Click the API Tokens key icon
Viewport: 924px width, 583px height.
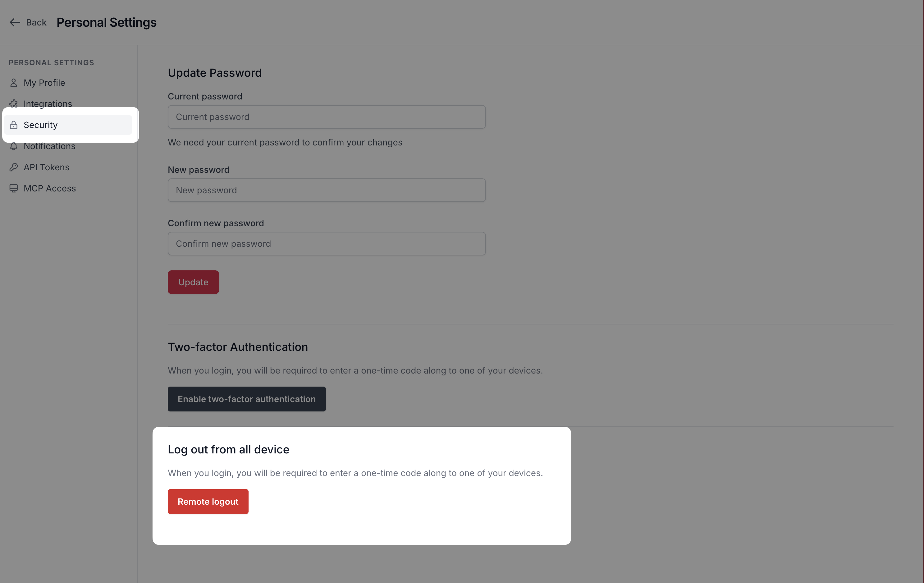[14, 167]
